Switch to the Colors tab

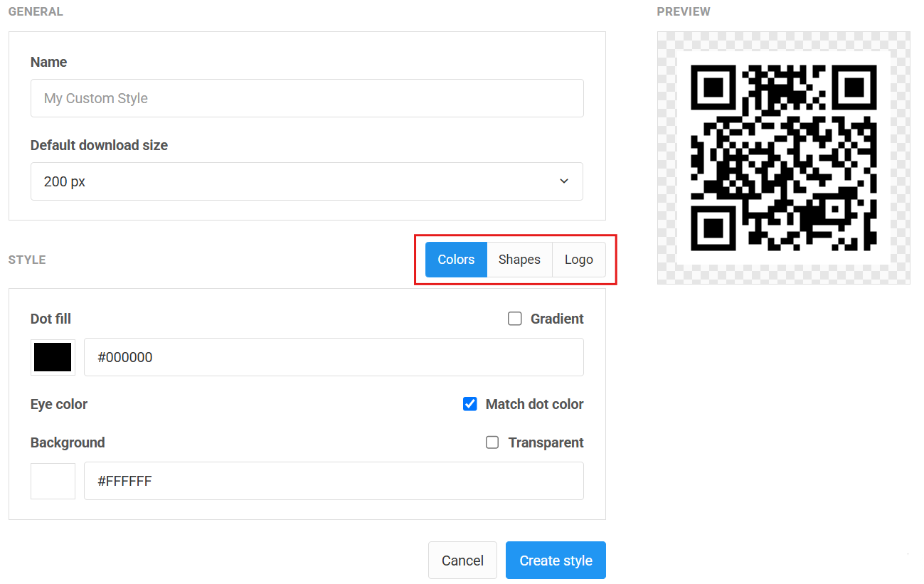(x=456, y=260)
